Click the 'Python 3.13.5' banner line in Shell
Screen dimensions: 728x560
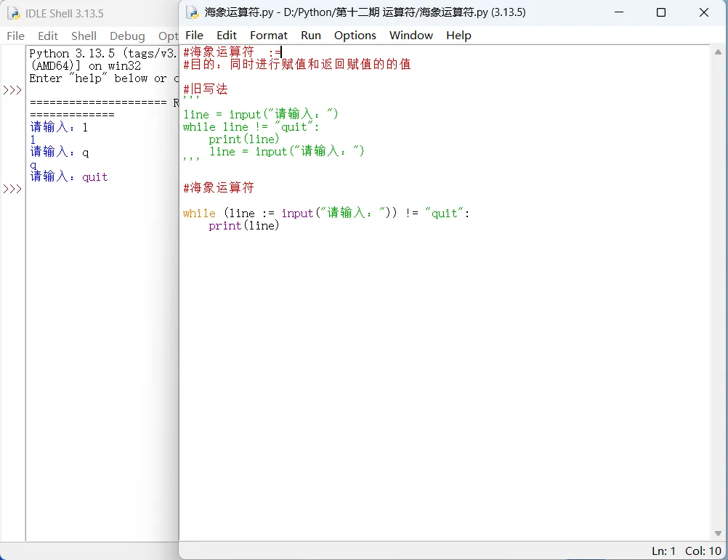pyautogui.click(x=102, y=53)
